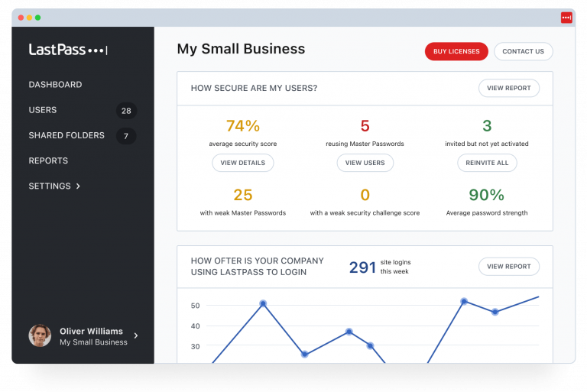Open the account menu chevron beside Oliver Williams
The width and height of the screenshot is (587, 392).
[x=136, y=335]
